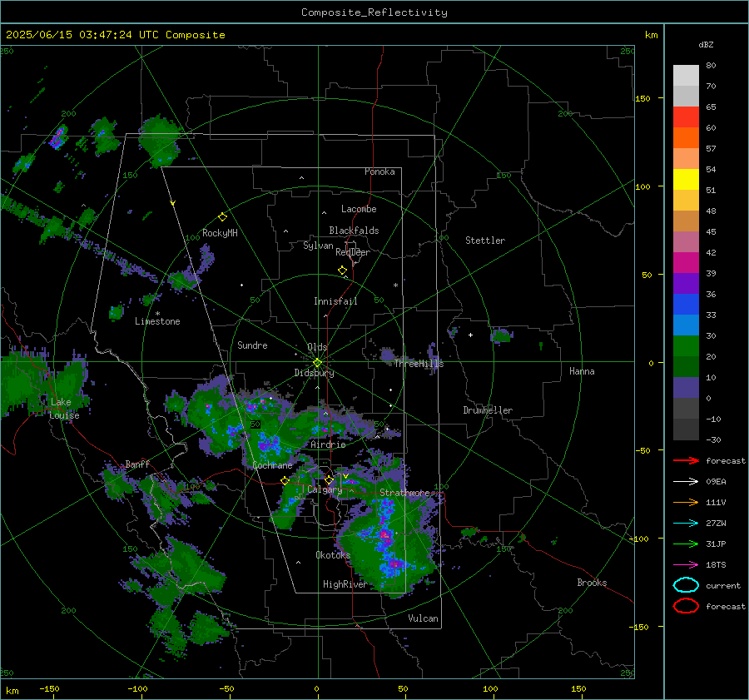Click the red forecast ellipse legend icon
This screenshot has width=749, height=700.
pyautogui.click(x=686, y=606)
